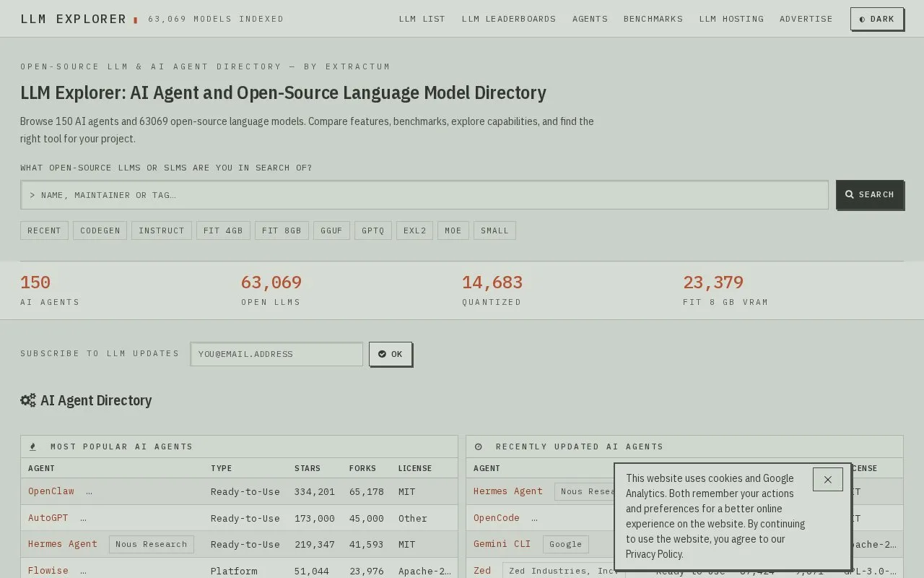924x578 pixels.
Task: Open the OpenCode agent link
Action: (x=497, y=518)
